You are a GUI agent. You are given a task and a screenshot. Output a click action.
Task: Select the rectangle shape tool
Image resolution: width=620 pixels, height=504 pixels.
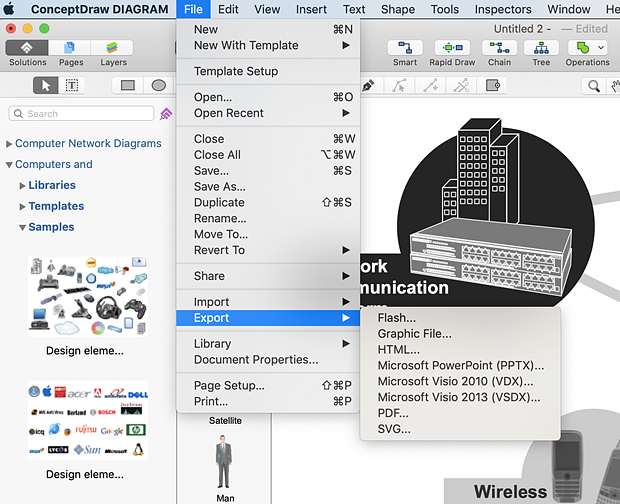point(128,86)
